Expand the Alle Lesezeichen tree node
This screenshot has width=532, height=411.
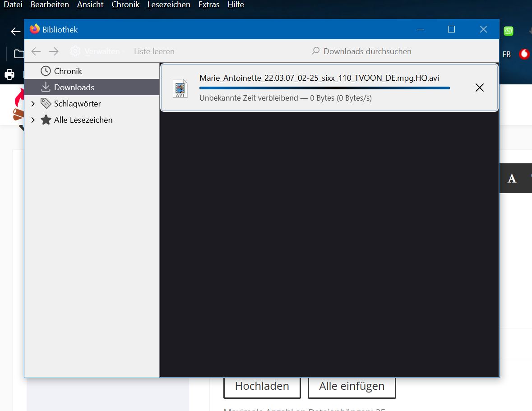click(x=32, y=120)
